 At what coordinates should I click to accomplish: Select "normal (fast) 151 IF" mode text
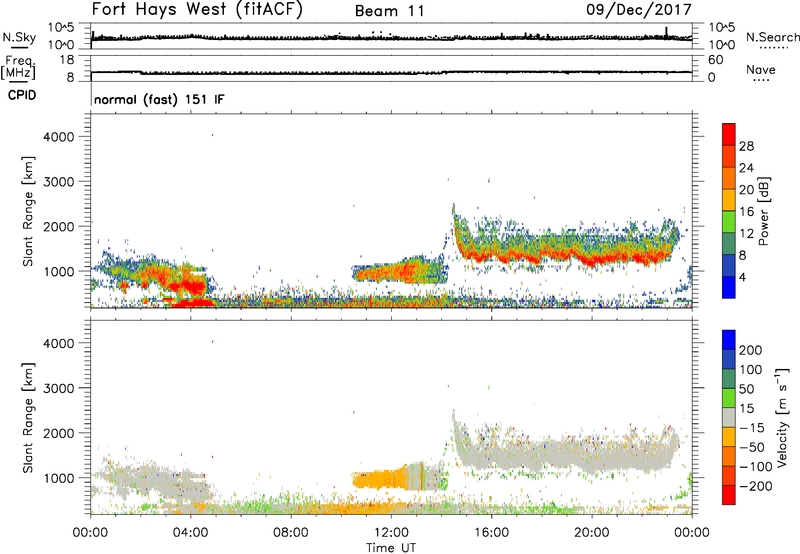tap(159, 99)
